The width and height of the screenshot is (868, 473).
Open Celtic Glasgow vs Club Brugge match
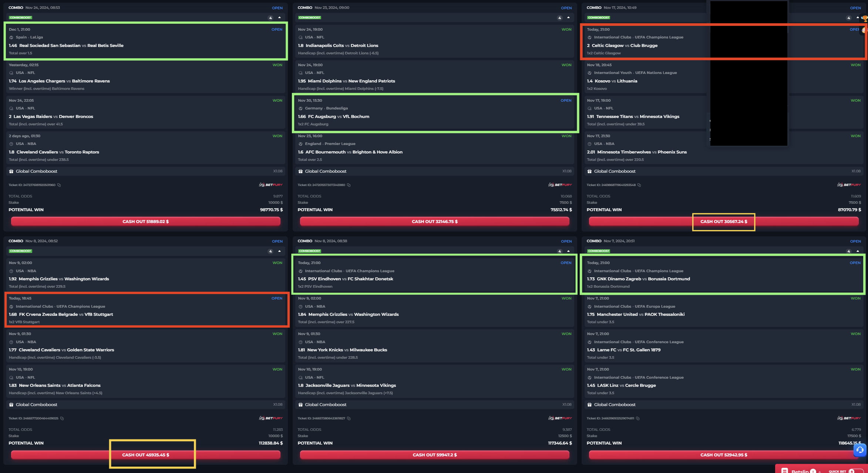[x=625, y=45]
